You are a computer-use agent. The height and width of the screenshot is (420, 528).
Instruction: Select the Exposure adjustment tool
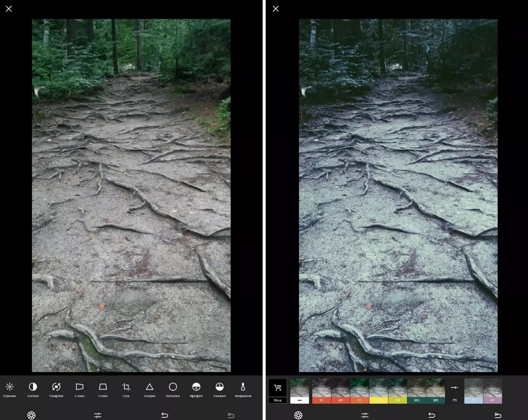pyautogui.click(x=10, y=389)
